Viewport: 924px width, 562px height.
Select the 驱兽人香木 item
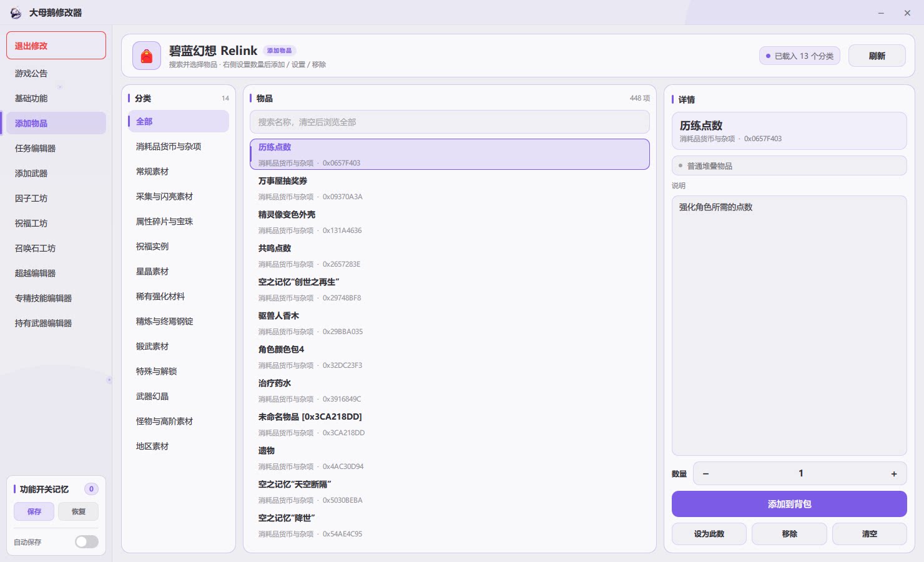(450, 323)
